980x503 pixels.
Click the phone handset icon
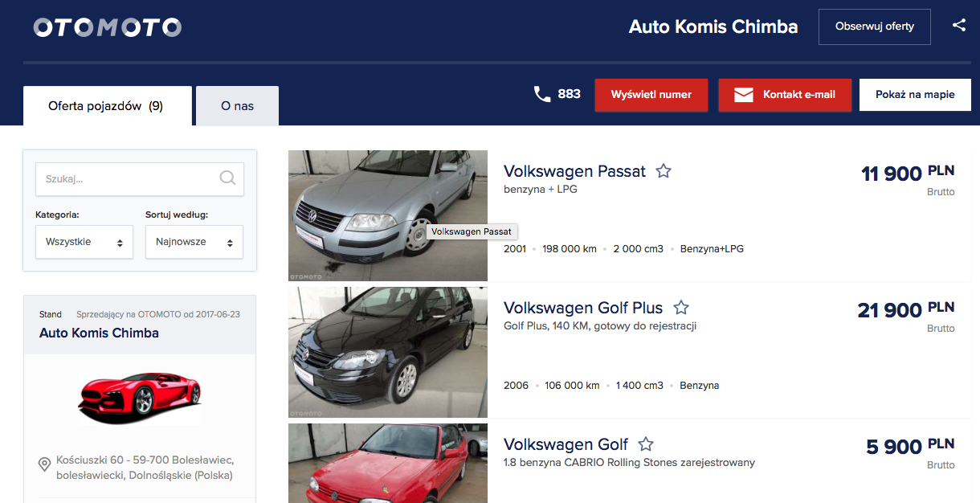pyautogui.click(x=542, y=94)
